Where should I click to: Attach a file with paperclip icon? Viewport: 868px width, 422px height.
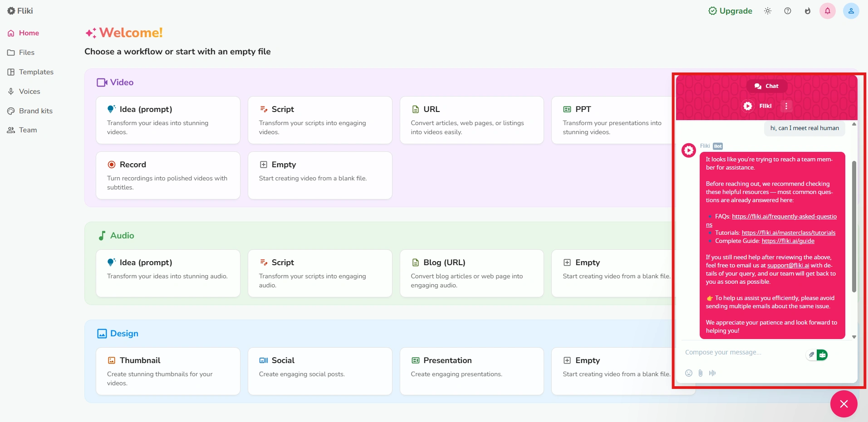tap(701, 373)
